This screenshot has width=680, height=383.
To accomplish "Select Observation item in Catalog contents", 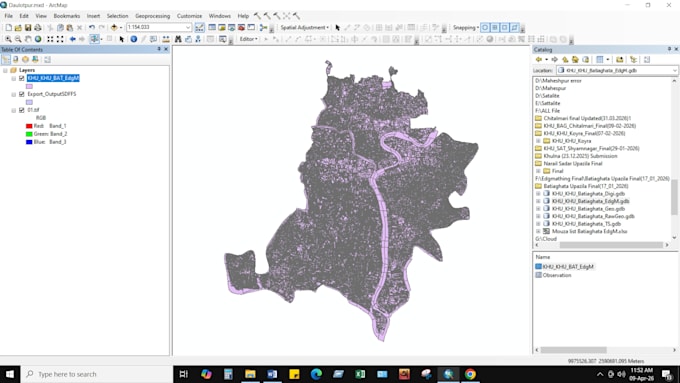I will (553, 275).
